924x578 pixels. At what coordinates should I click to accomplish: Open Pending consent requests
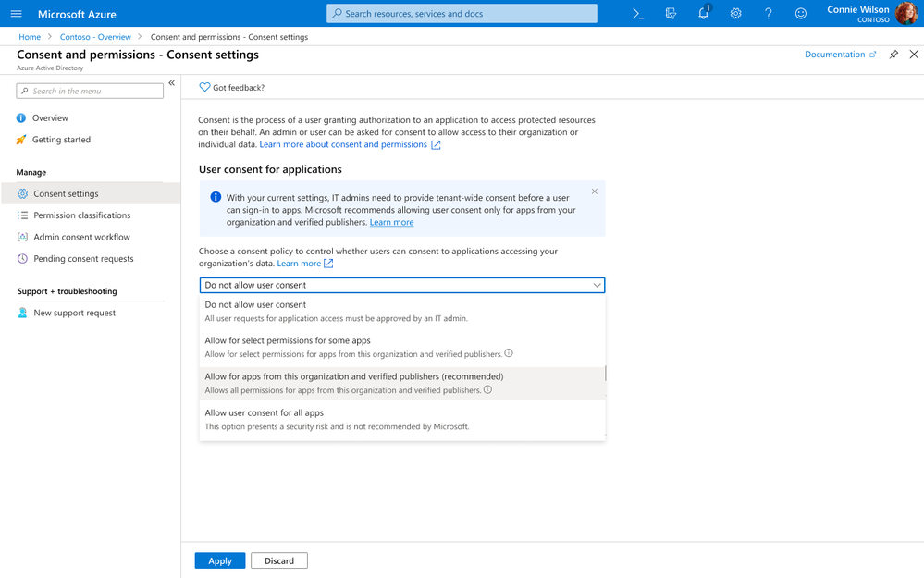point(83,259)
